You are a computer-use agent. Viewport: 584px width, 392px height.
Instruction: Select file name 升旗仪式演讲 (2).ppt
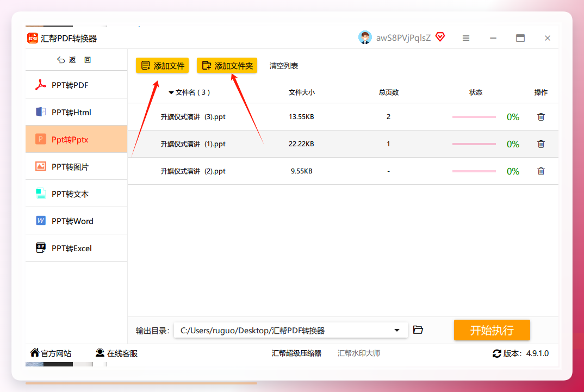(x=193, y=171)
